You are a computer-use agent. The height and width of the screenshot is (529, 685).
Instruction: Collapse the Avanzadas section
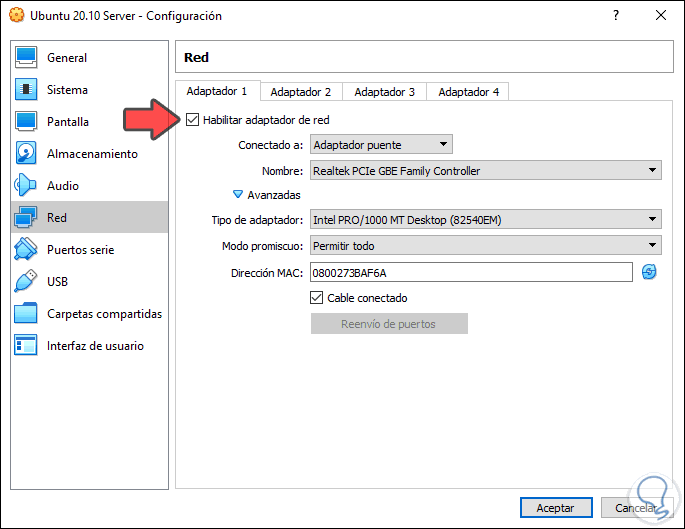click(x=238, y=195)
